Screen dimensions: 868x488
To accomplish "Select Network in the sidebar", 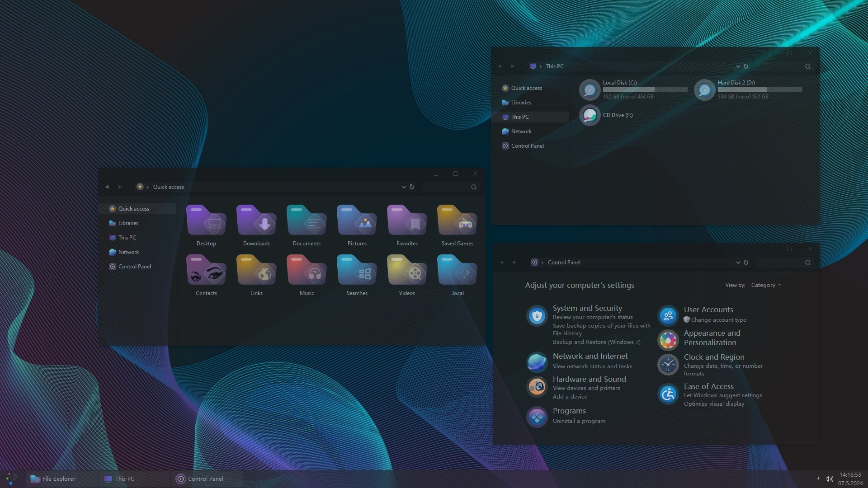I will pyautogui.click(x=129, y=252).
